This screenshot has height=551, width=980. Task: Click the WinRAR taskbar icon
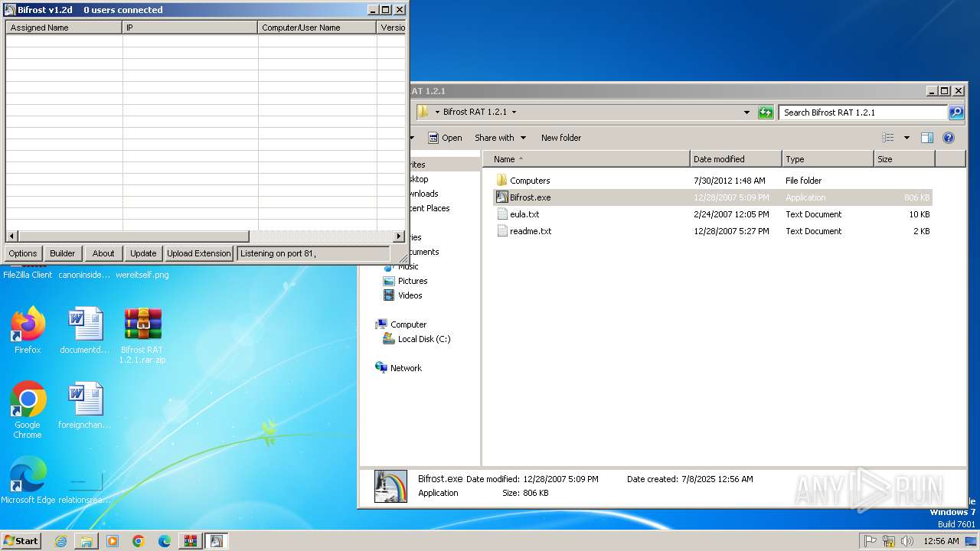(x=191, y=541)
